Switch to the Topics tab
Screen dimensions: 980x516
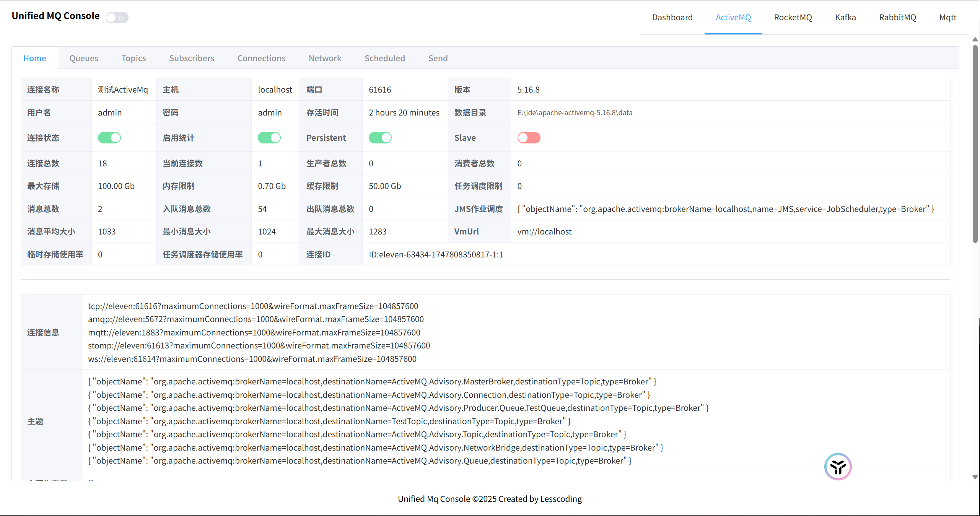pos(133,58)
